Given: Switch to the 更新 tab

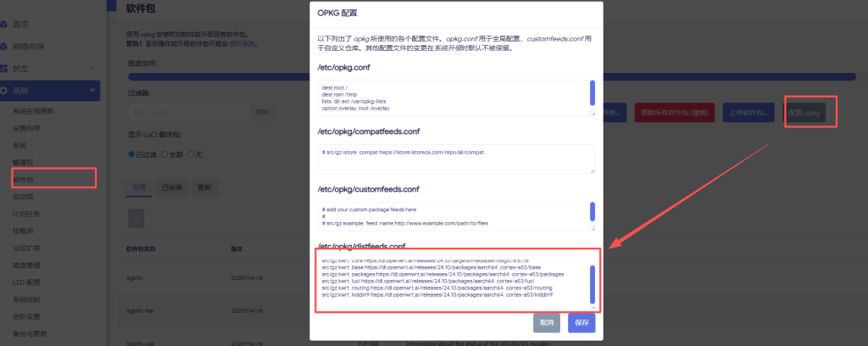Looking at the screenshot, I should [204, 187].
